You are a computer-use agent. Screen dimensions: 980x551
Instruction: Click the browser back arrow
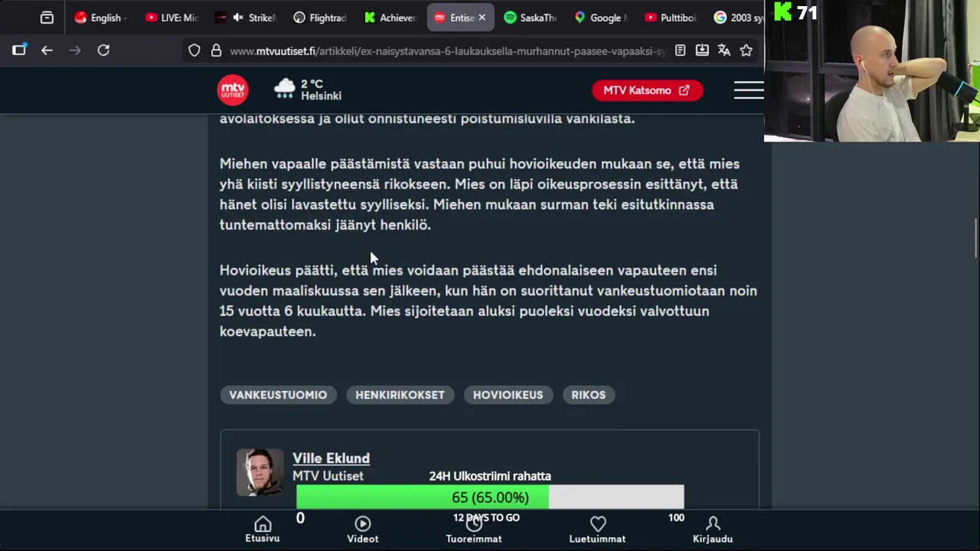pyautogui.click(x=47, y=51)
